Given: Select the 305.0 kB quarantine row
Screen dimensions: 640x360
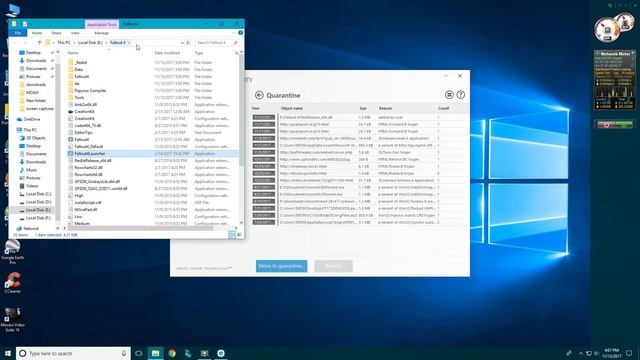Looking at the screenshot, I should click(x=360, y=145).
